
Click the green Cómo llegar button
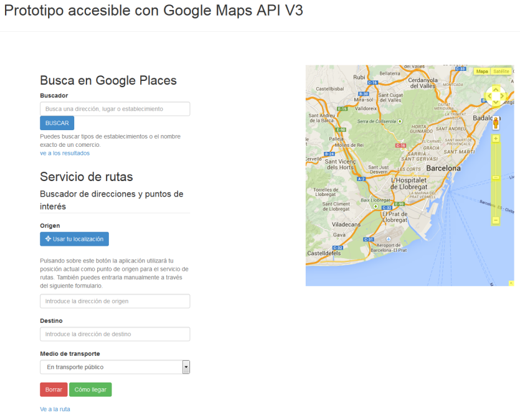[x=90, y=390]
